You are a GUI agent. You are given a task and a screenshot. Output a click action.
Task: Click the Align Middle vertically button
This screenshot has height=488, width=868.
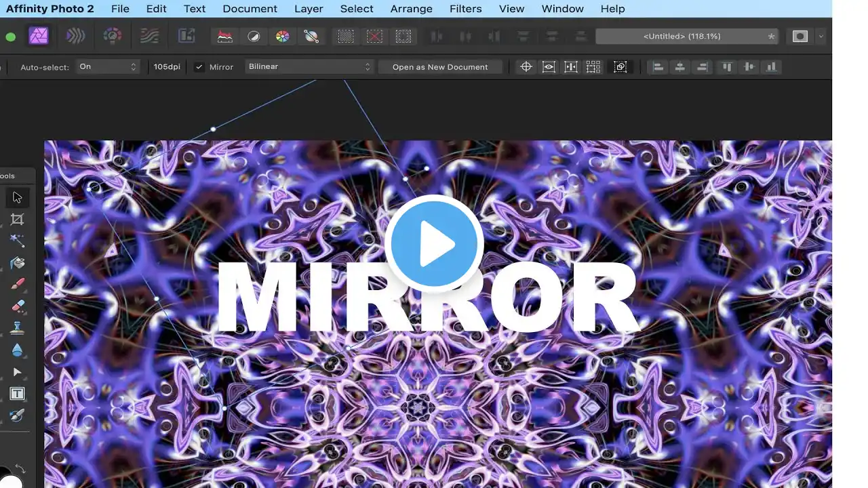[749, 66]
